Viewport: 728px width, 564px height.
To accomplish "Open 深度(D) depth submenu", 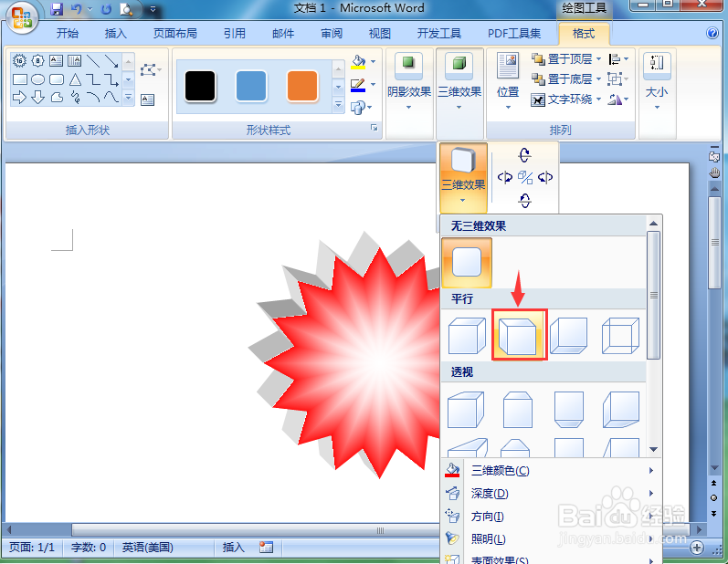I will pos(550,493).
